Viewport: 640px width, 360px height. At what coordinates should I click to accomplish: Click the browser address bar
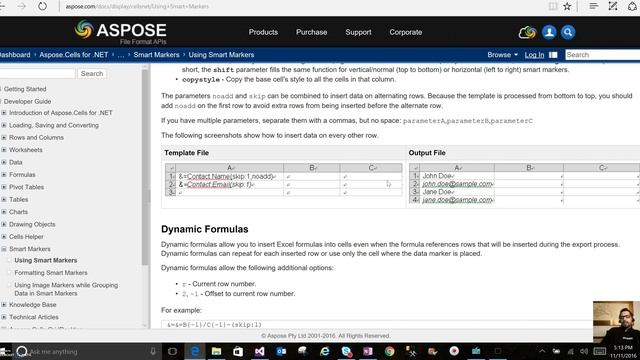(x=302, y=7)
